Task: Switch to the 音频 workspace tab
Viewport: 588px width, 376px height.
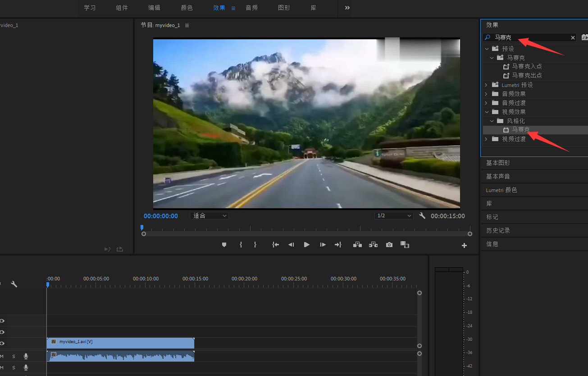Action: [x=252, y=8]
